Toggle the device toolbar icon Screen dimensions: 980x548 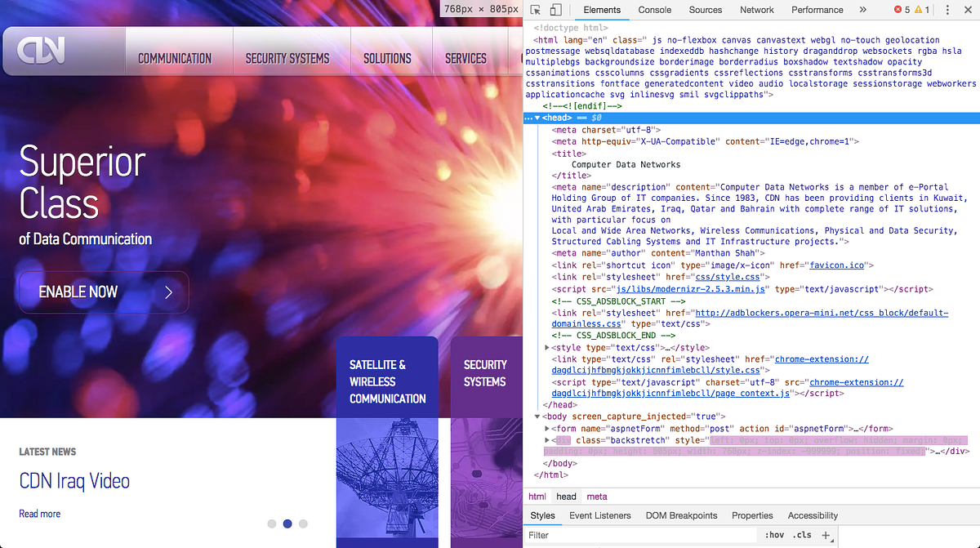point(557,10)
